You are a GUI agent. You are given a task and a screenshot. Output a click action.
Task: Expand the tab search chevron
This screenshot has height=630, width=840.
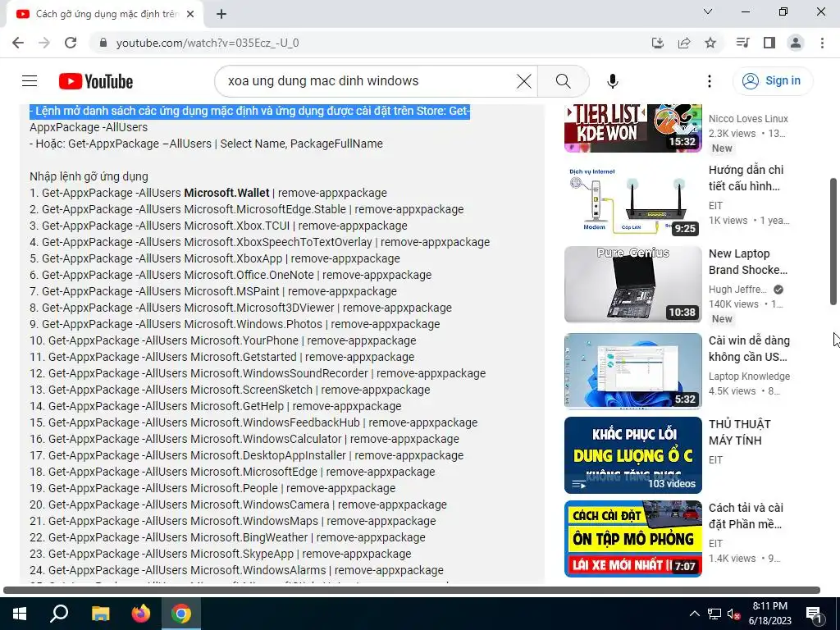[708, 11]
